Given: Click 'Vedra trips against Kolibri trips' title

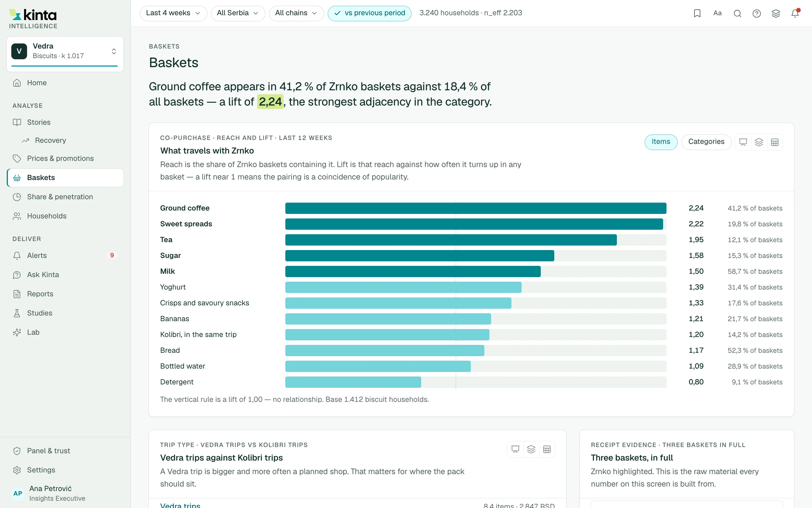Looking at the screenshot, I should 221,458.
